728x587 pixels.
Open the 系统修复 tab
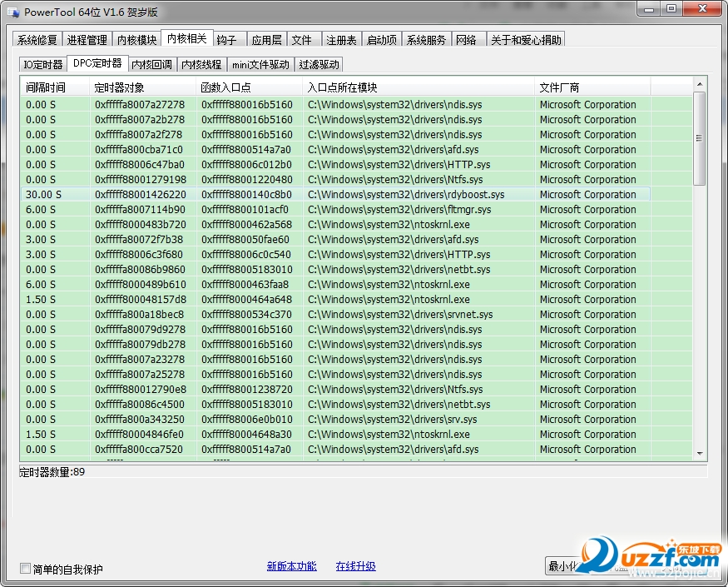[x=37, y=40]
